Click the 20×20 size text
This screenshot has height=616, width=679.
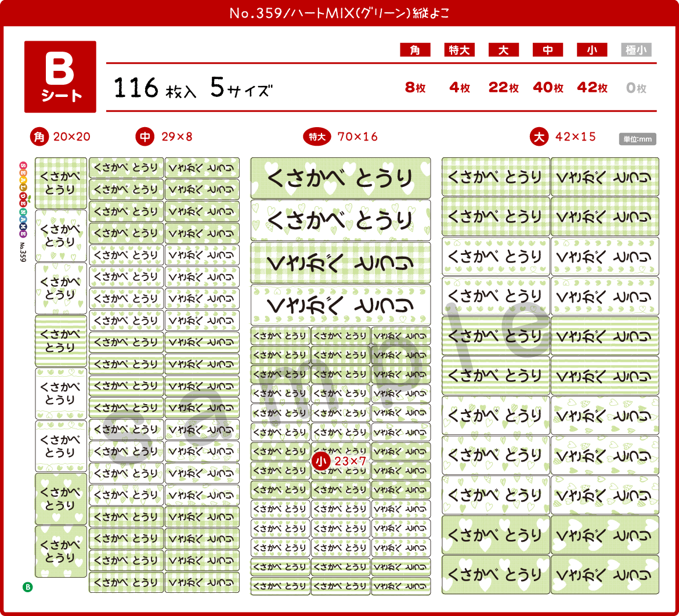[72, 137]
